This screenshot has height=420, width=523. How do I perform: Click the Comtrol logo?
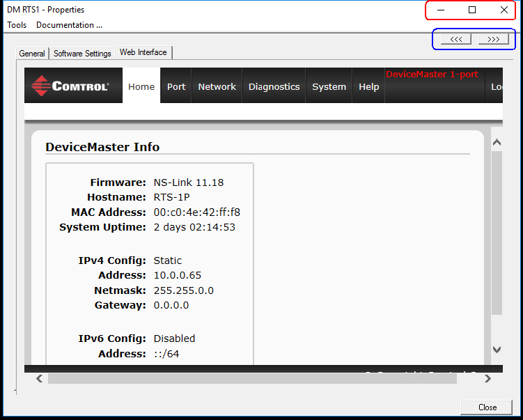click(x=70, y=86)
